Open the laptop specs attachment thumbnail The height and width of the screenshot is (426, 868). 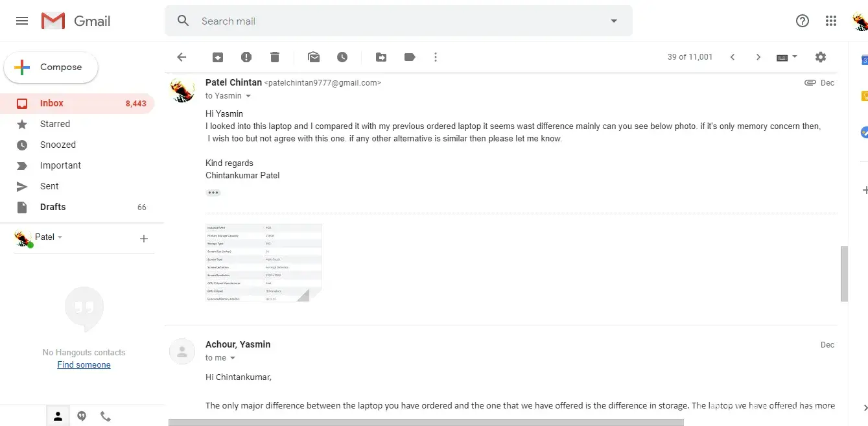(x=264, y=263)
